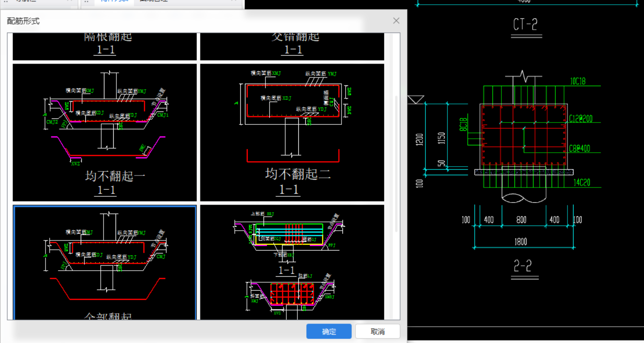Click the 确定 button
The image size is (644, 343).
click(329, 331)
